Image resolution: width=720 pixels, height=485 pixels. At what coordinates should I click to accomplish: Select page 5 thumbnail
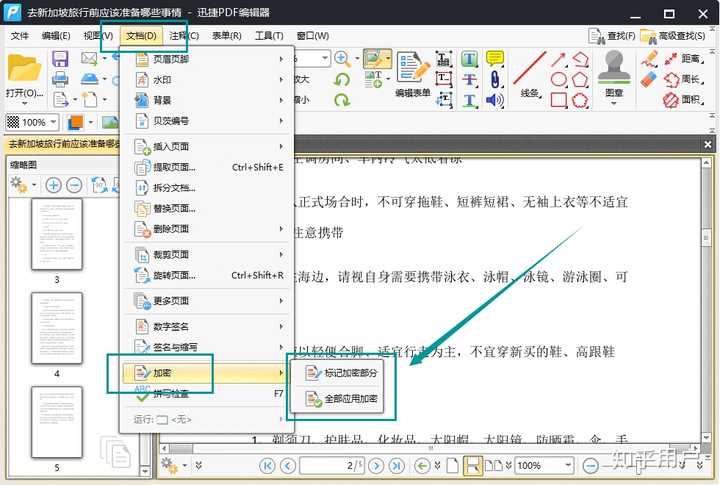pos(57,422)
